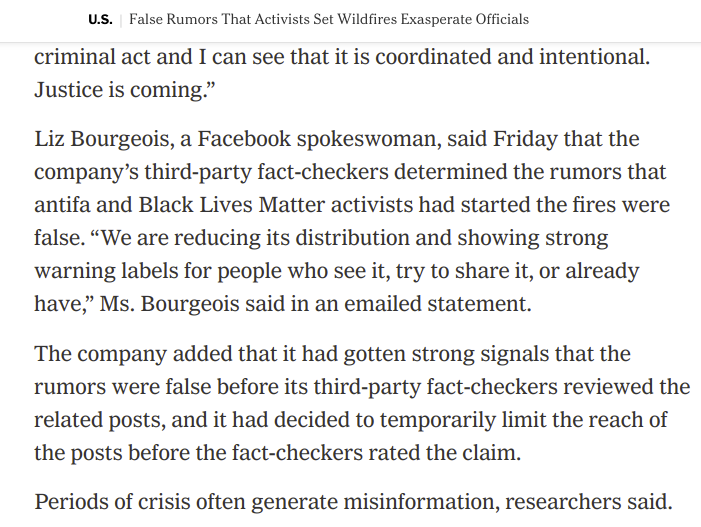
Task: Open the U.S. section link
Action: pos(100,20)
